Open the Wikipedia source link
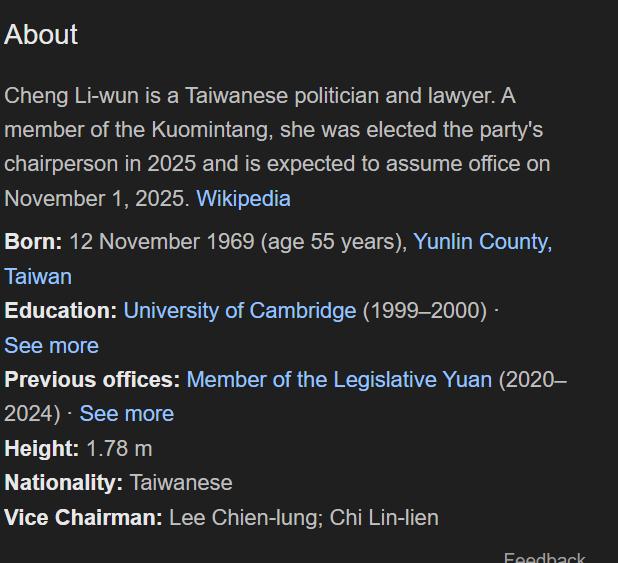 point(243,198)
